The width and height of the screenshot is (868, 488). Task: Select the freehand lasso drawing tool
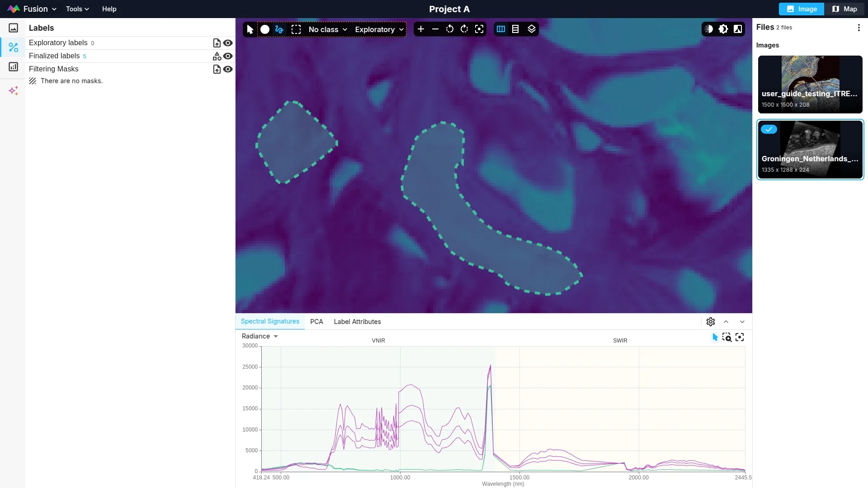click(279, 29)
